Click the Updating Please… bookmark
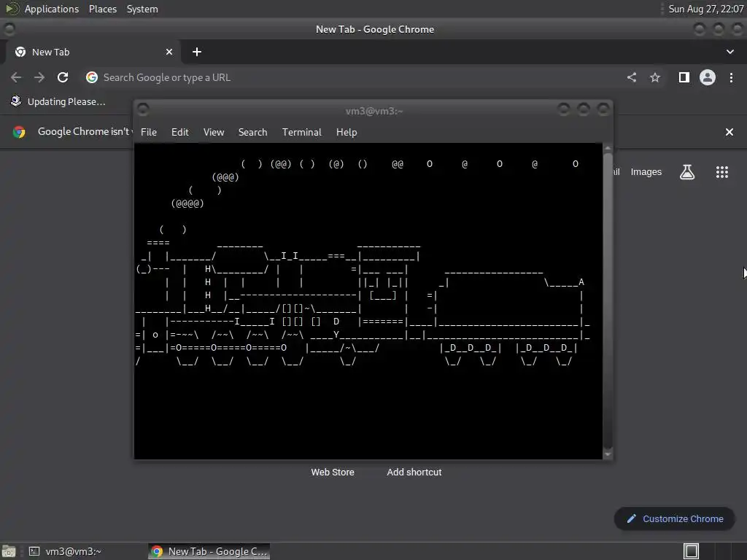 pyautogui.click(x=58, y=101)
